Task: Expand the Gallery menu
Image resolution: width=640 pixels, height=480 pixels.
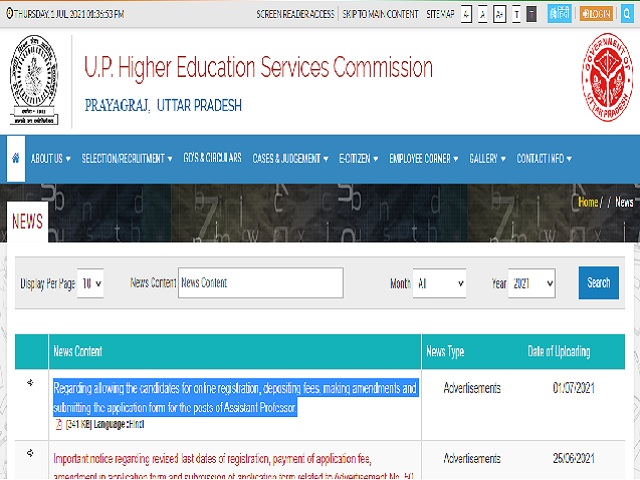Action: point(487,158)
